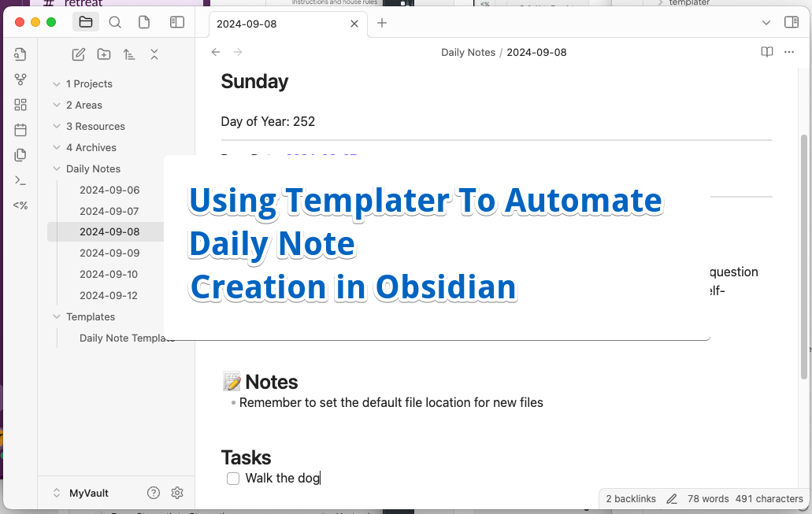The height and width of the screenshot is (514, 812).
Task: Open the more options menu for the note
Action: click(x=789, y=51)
